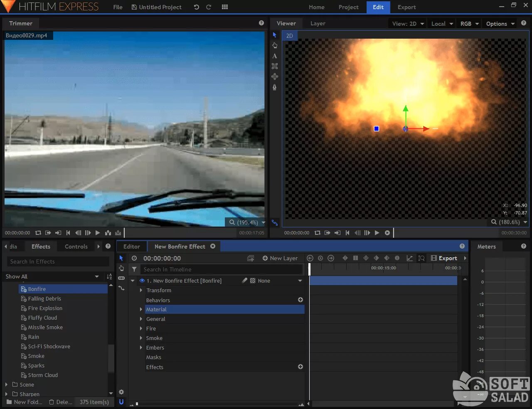
Task: Expand the Scene effects folder
Action: (x=6, y=384)
